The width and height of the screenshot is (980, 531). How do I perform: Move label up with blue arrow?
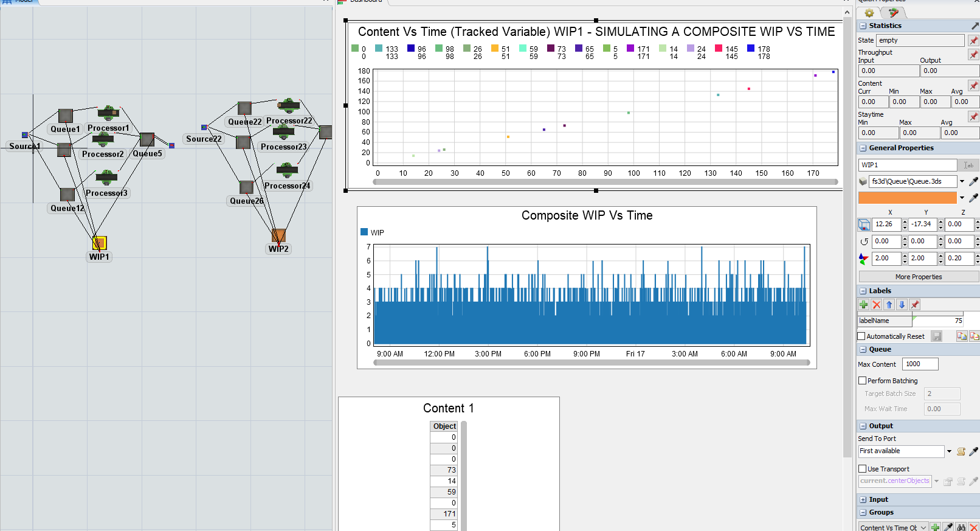point(889,305)
